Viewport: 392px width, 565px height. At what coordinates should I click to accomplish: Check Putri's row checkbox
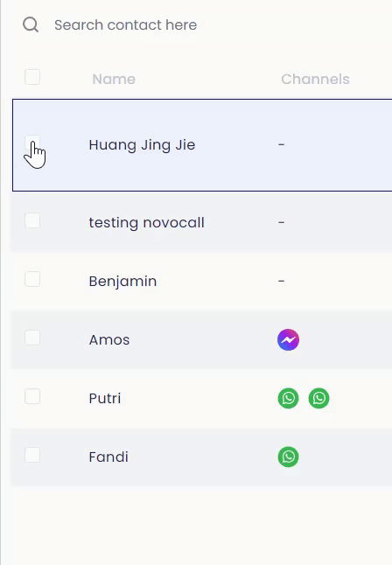(x=32, y=396)
